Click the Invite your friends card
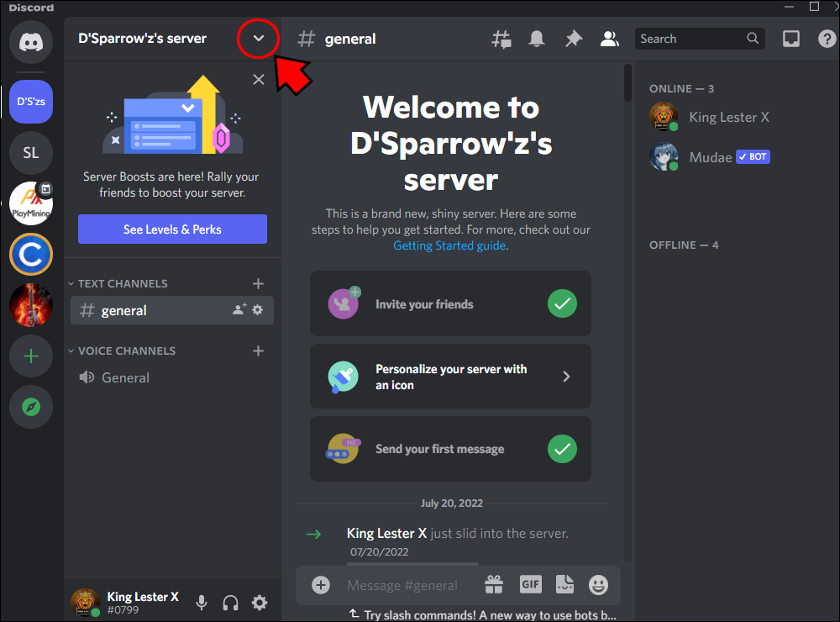Image resolution: width=840 pixels, height=622 pixels. (450, 303)
